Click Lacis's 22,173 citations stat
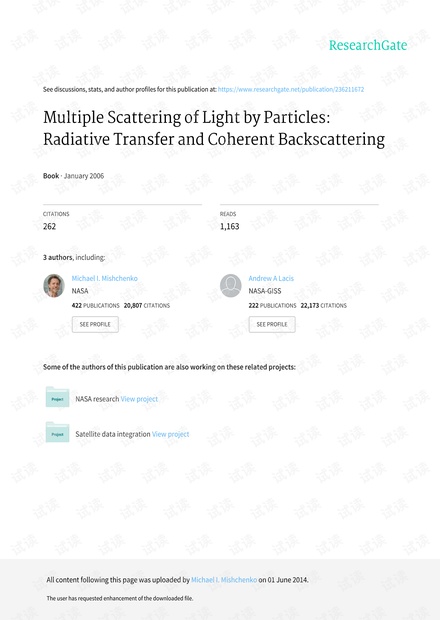The image size is (440, 620). point(324,306)
